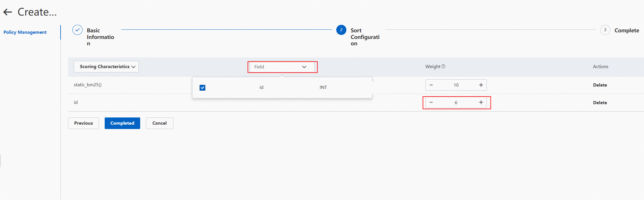This screenshot has width=644, height=200.
Task: Click the Basic Information step label
Action: 100,37
